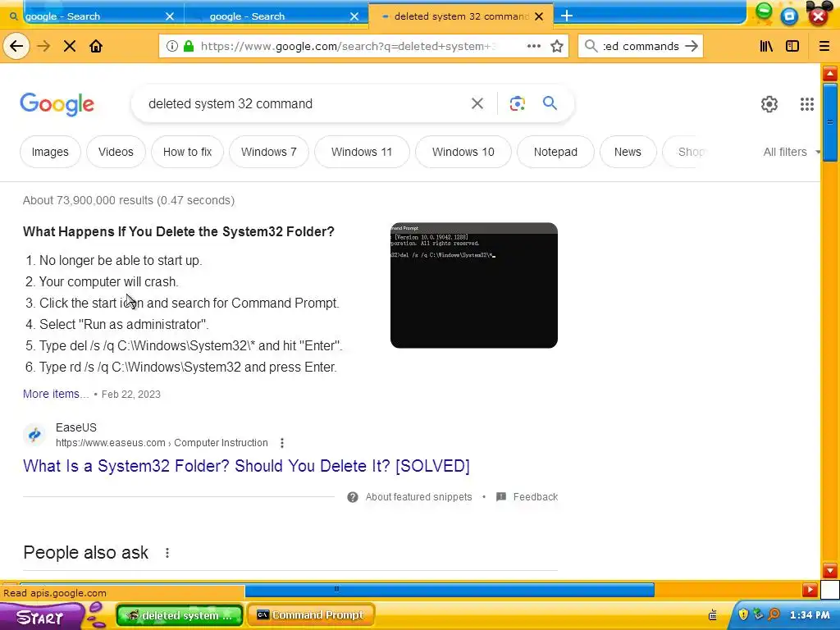The height and width of the screenshot is (630, 840).
Task: Apply the Windows 7 filter chip
Action: click(x=269, y=152)
